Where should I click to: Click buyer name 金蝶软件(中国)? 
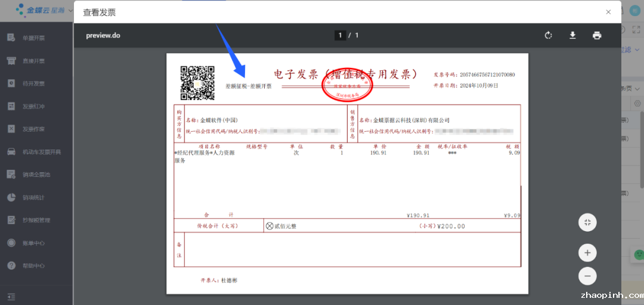(x=219, y=120)
